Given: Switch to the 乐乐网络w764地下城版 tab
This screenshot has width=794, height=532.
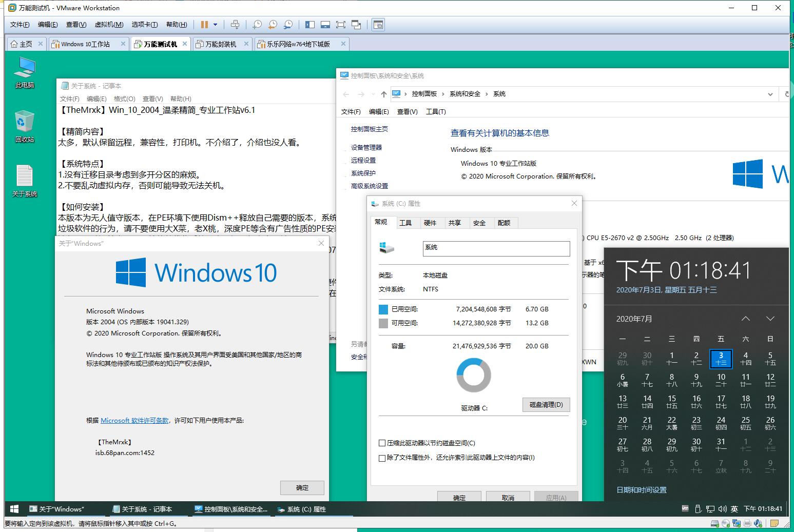Looking at the screenshot, I should click(298, 44).
